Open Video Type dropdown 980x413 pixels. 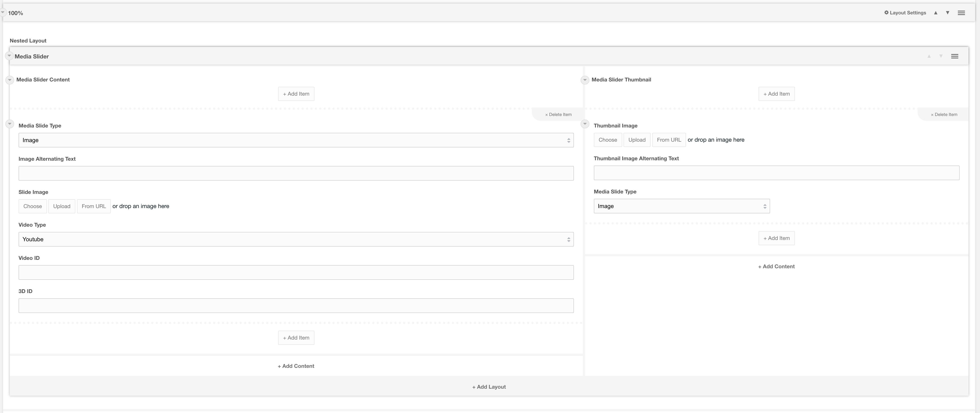(296, 239)
